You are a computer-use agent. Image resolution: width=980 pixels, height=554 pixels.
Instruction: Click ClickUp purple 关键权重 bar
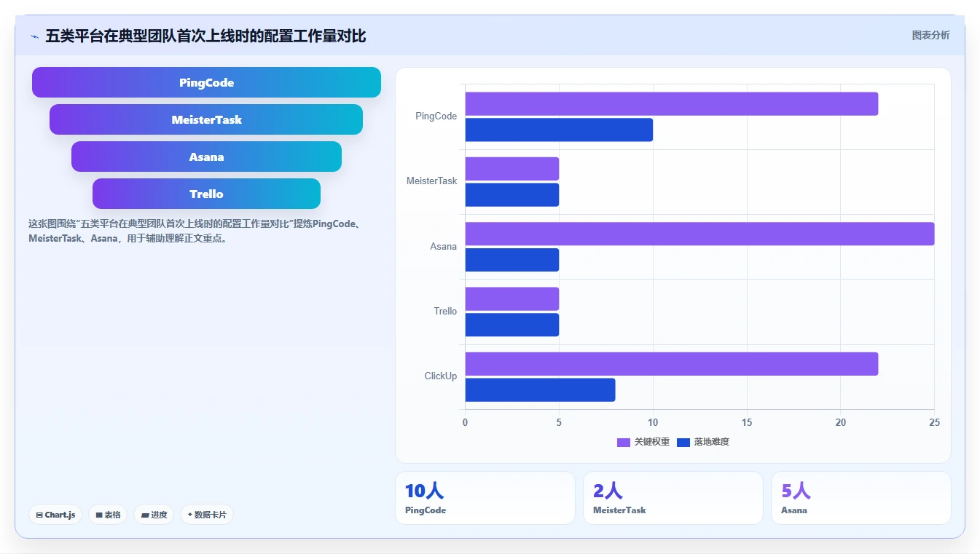coord(672,363)
